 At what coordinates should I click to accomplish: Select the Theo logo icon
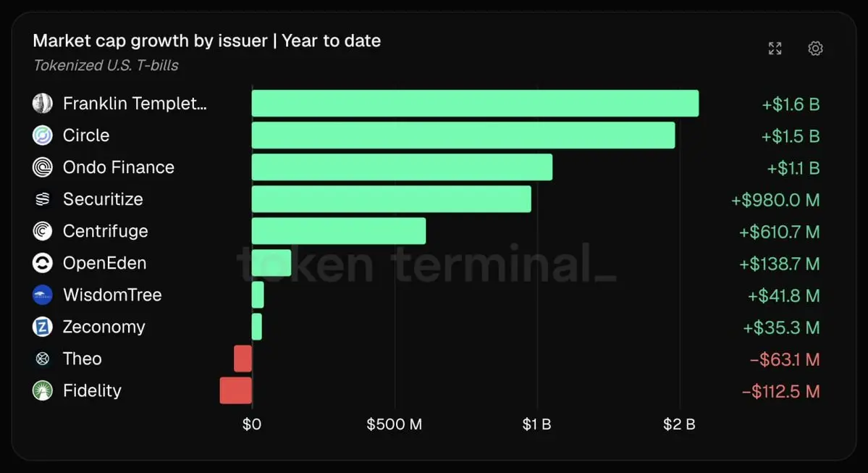43,359
